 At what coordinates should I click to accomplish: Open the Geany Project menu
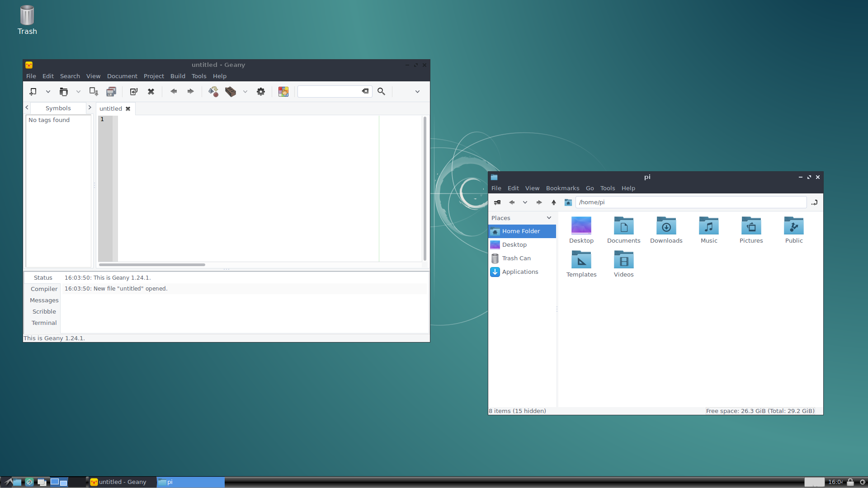coord(154,76)
